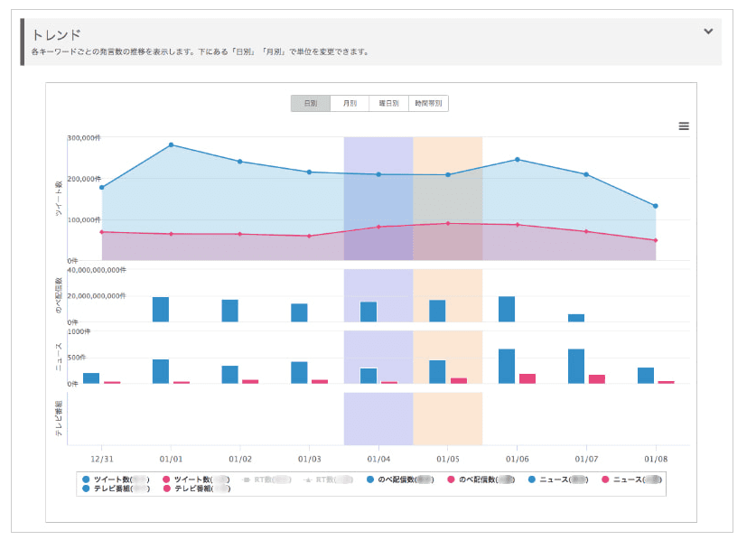756x540 pixels.
Task: Click blue news bar for 01/06
Action: click(x=507, y=366)
